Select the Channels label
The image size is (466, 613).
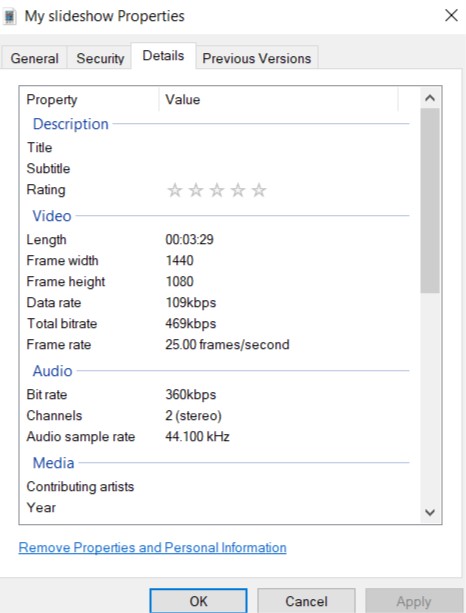[54, 416]
